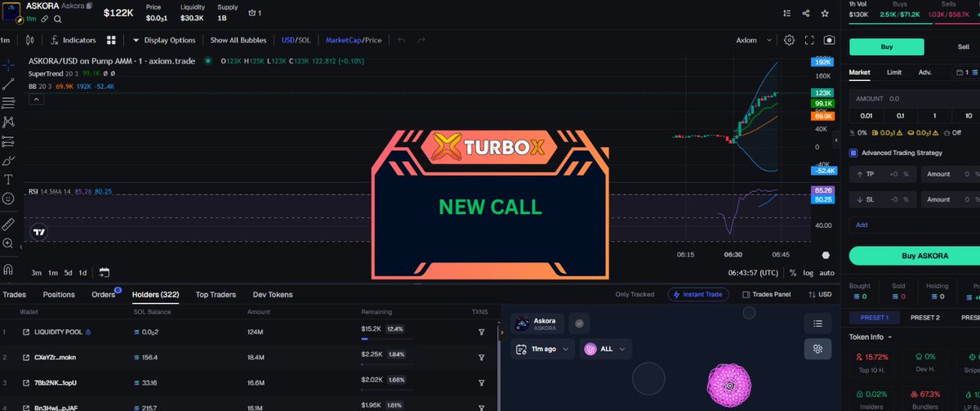
Task: Click the undo arrow in chart toolbar
Action: coord(401,40)
